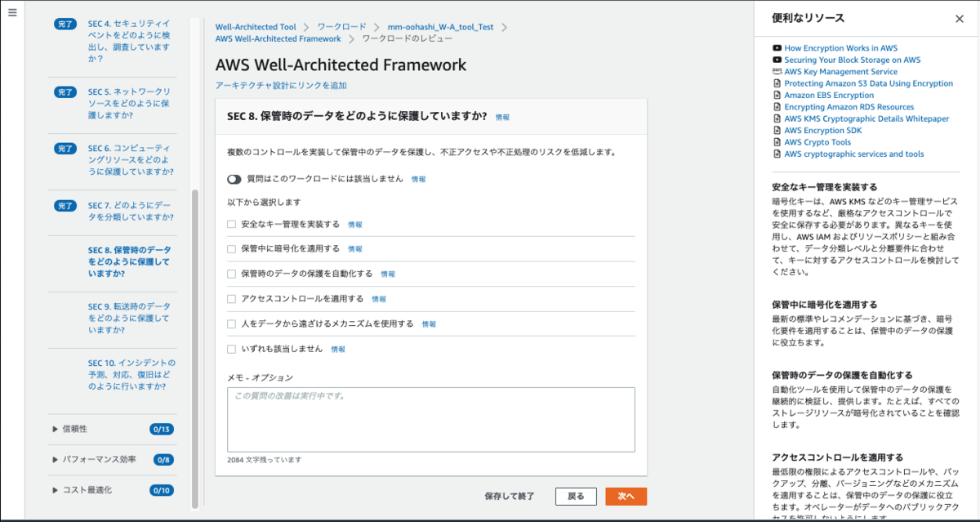This screenshot has width=980, height=522.
Task: Check 保管時のデータの保護を自動化する checkbox
Action: point(232,274)
